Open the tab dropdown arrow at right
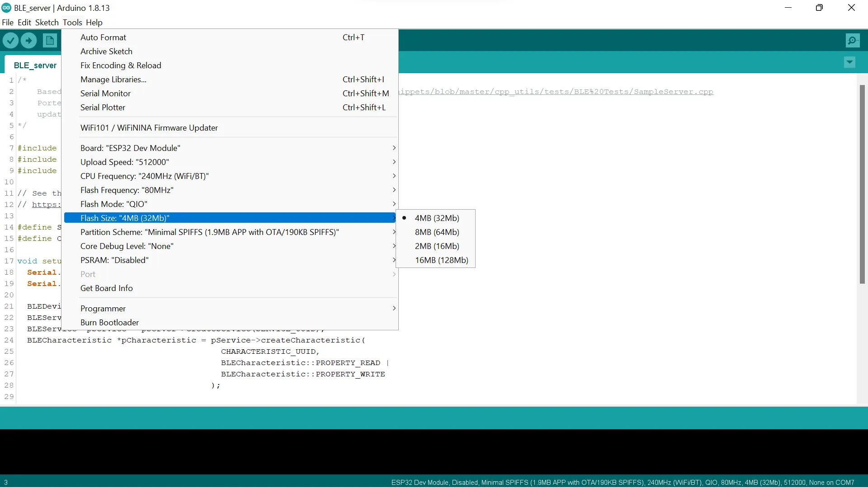Image resolution: width=868 pixels, height=488 pixels. (849, 62)
